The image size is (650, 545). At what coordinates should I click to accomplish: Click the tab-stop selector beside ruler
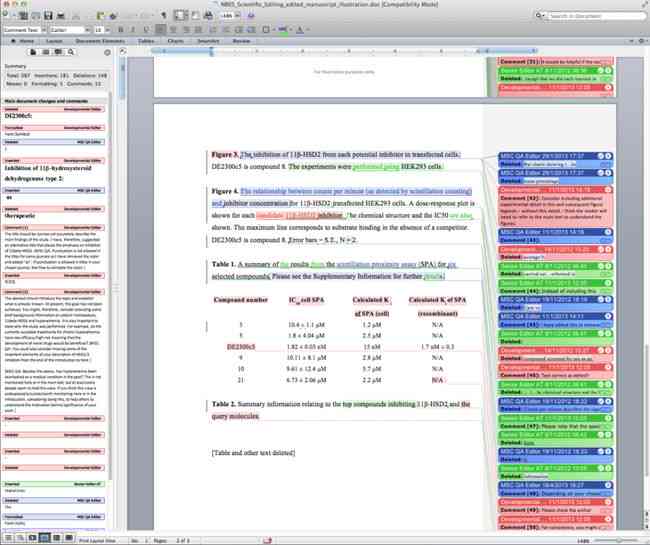point(123,51)
